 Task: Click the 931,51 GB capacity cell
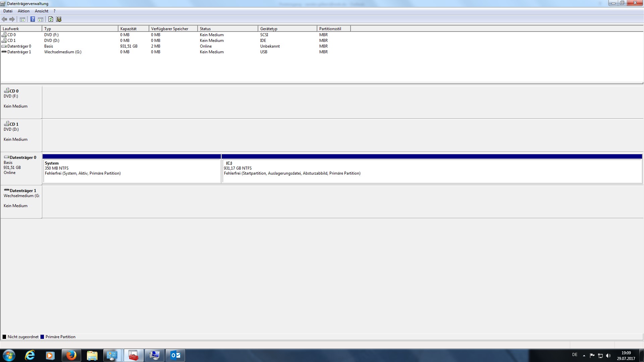coord(129,46)
